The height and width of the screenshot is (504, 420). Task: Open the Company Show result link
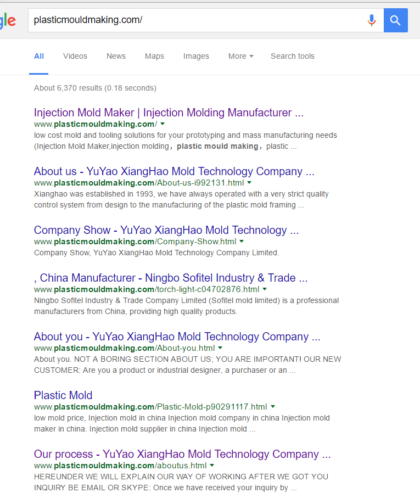point(166,230)
